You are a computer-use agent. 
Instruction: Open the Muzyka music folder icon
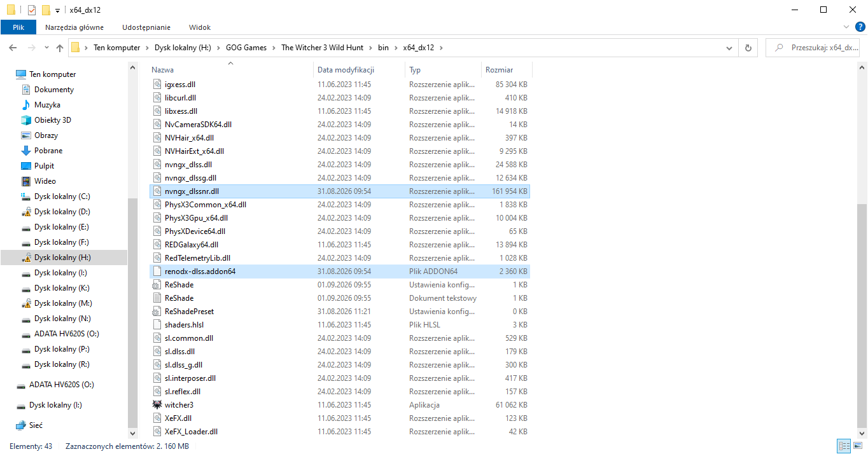26,105
